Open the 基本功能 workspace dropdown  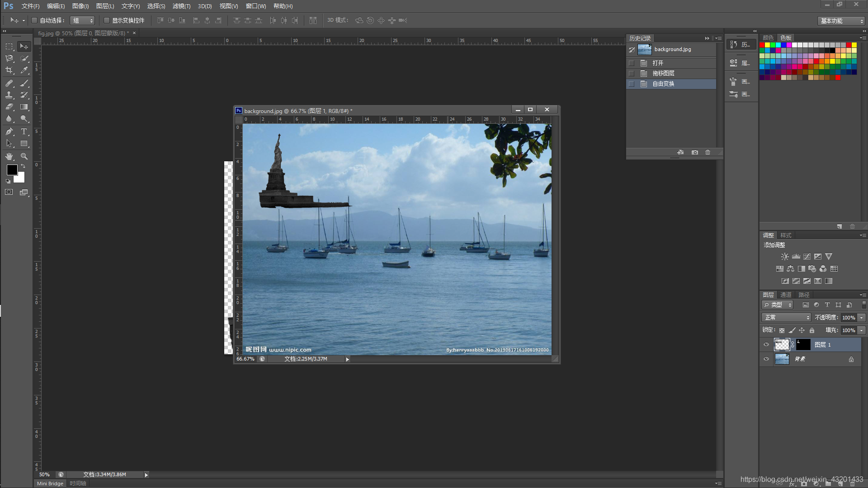coord(841,21)
